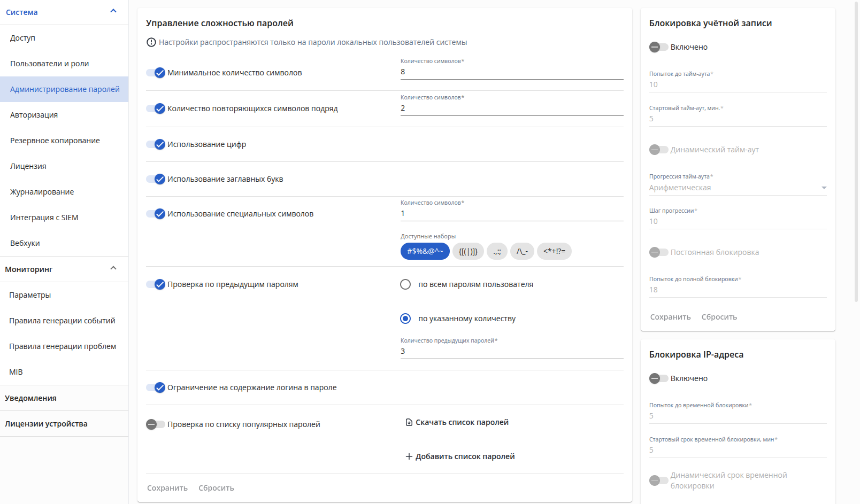Collapse the Мониторинг section chevron
The height and width of the screenshot is (504, 860).
coord(113,268)
